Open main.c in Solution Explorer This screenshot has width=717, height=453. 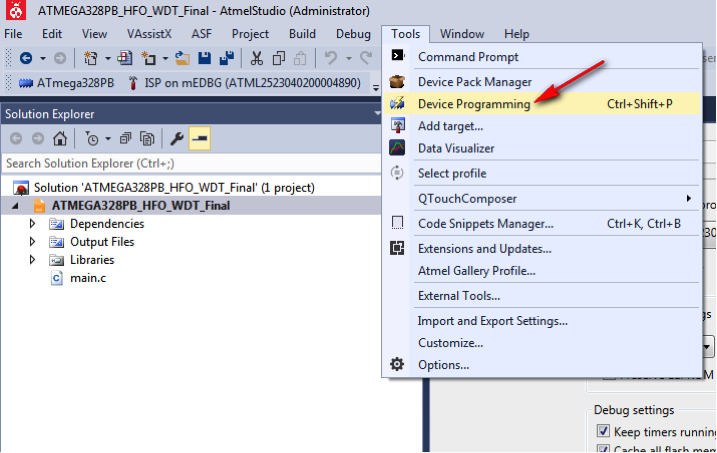coord(87,278)
